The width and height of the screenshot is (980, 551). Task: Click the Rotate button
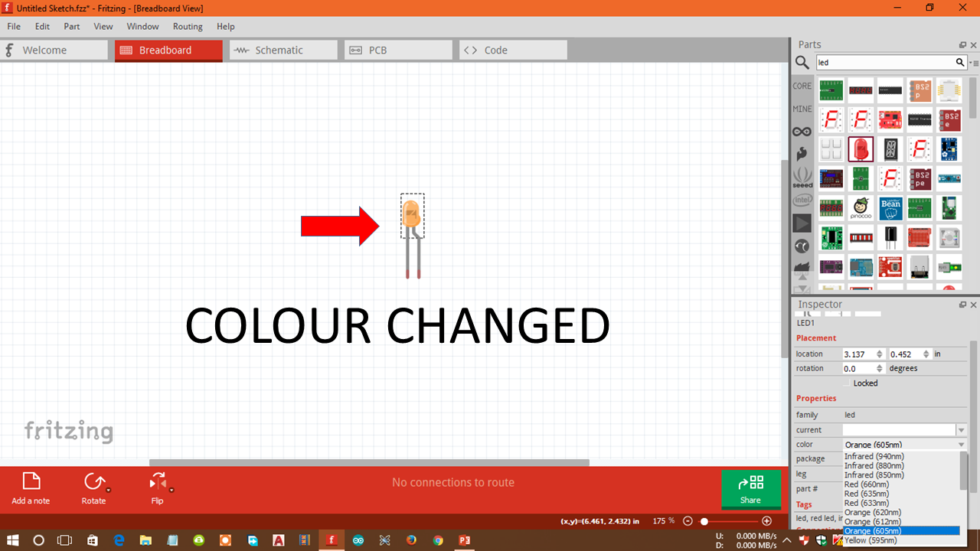93,489
